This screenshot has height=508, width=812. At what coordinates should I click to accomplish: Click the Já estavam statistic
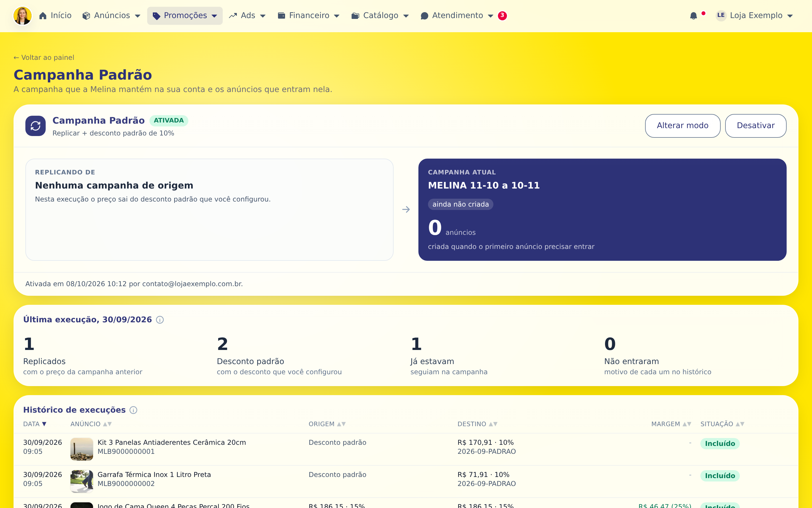[x=449, y=356]
